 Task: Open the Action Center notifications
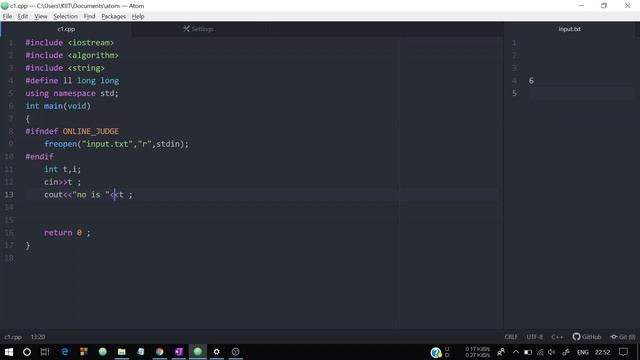[623, 352]
